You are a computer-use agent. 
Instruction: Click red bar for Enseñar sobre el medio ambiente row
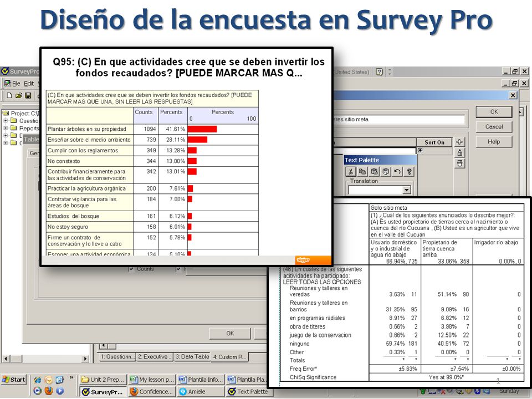[x=197, y=140]
